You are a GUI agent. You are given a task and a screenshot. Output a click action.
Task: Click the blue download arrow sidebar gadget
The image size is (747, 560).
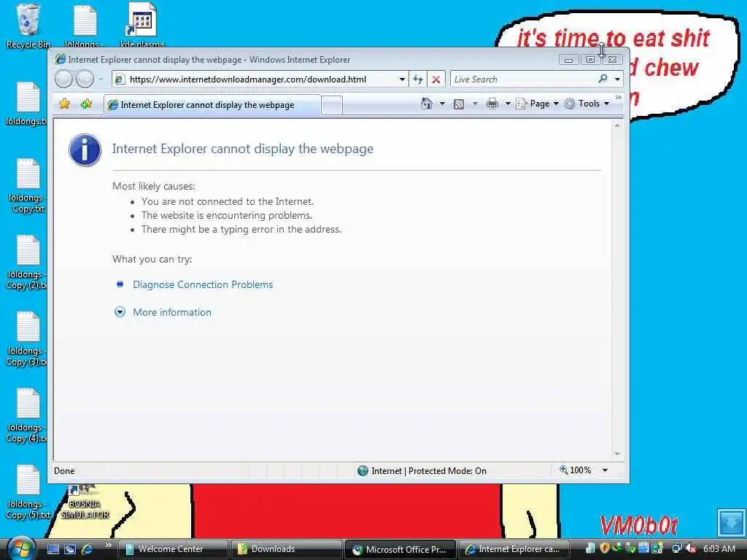tap(731, 522)
